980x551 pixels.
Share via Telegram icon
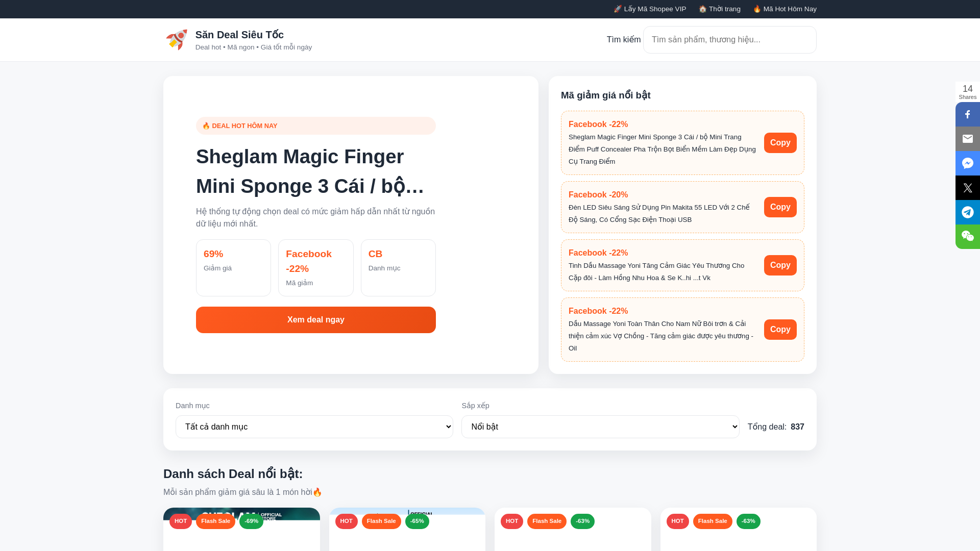(x=968, y=212)
